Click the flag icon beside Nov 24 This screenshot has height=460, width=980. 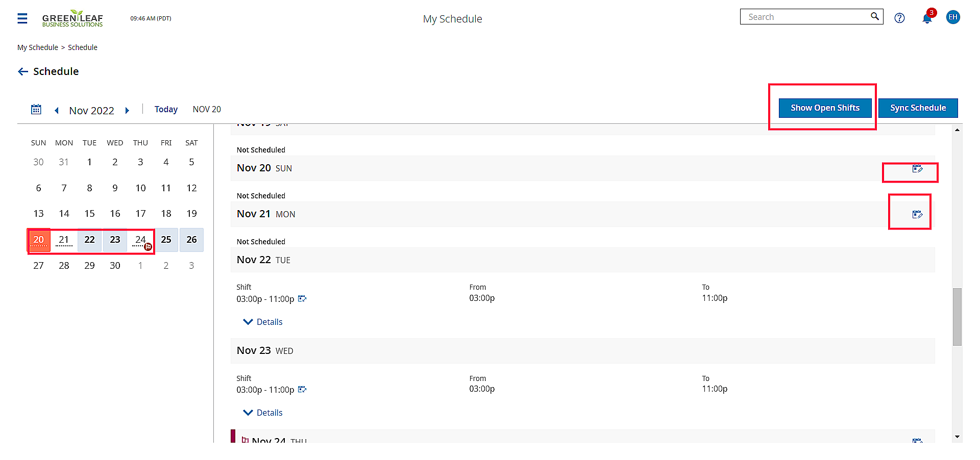[245, 440]
